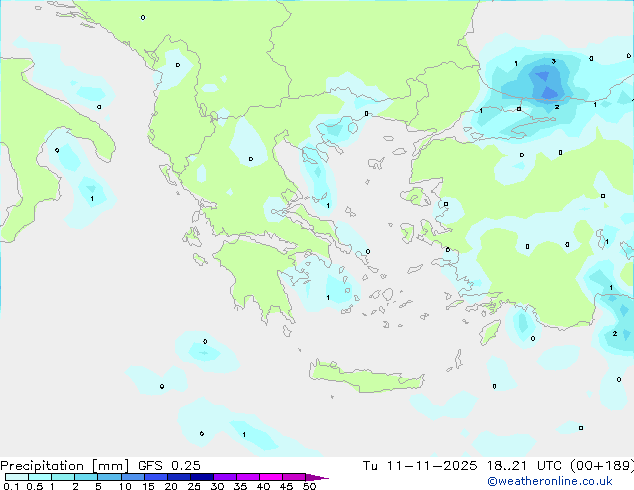Click the '(00+189)' forecast offset text
634x490 pixels.
602,466
